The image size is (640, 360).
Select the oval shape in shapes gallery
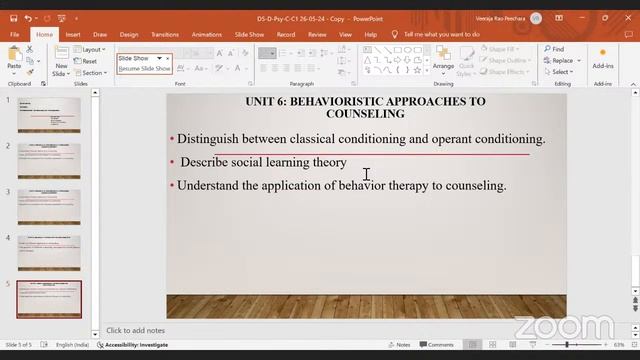pyautogui.click(x=407, y=50)
